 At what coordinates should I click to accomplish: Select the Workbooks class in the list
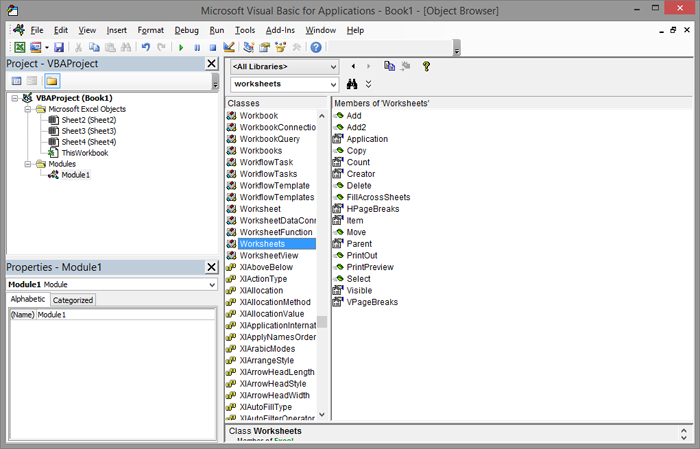[261, 150]
